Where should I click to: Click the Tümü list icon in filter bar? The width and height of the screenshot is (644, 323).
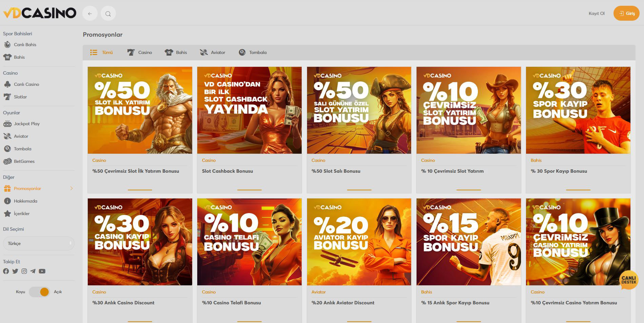[x=94, y=52]
